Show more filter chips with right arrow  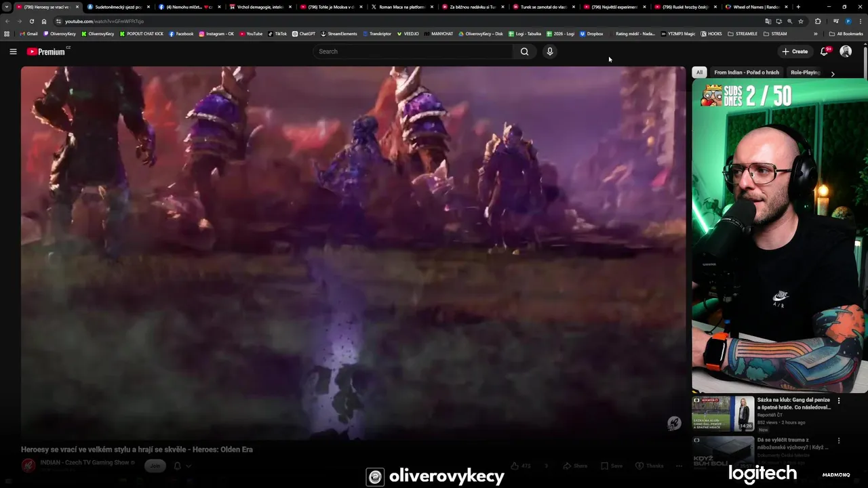click(833, 73)
